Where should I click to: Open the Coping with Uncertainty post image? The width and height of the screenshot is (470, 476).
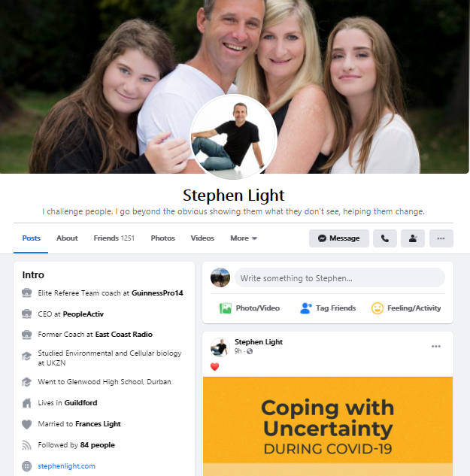click(x=328, y=426)
